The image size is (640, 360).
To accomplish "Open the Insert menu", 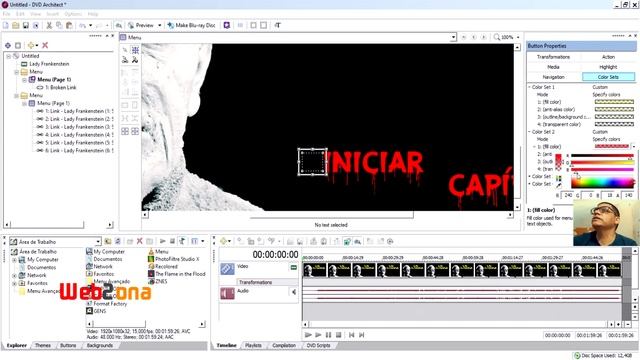I will (52, 14).
